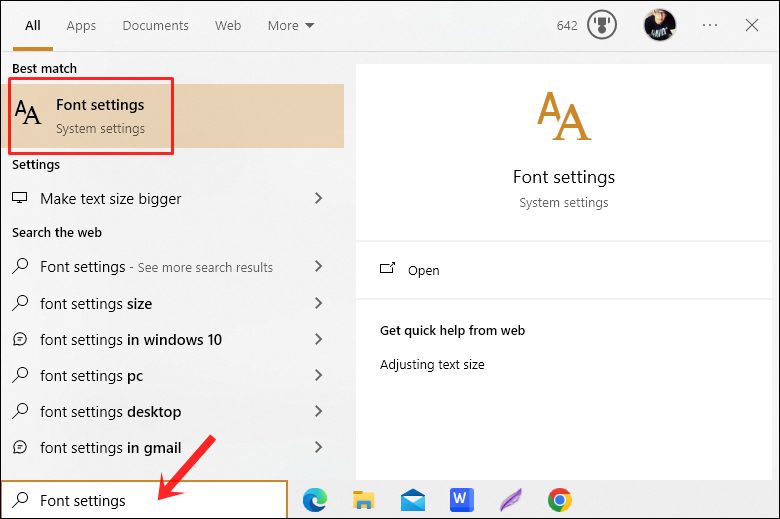Open the Adjusting text size help link
This screenshot has width=780, height=519.
click(x=432, y=364)
